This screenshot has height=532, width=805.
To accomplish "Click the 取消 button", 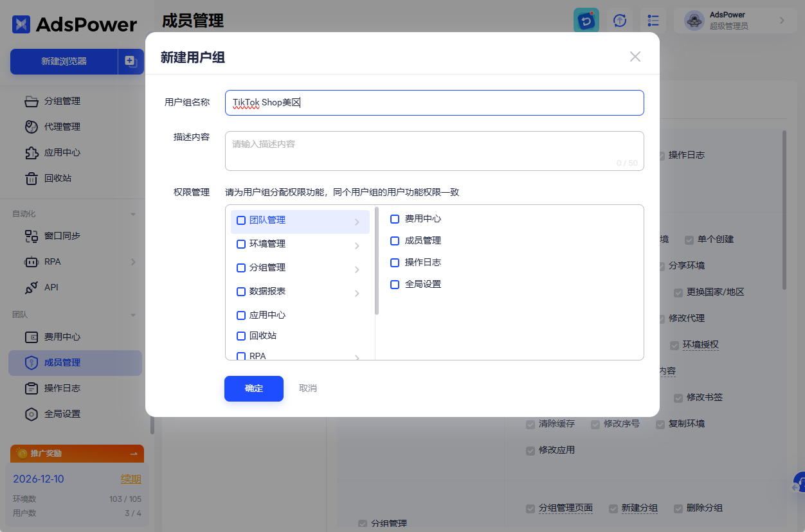I will (308, 389).
